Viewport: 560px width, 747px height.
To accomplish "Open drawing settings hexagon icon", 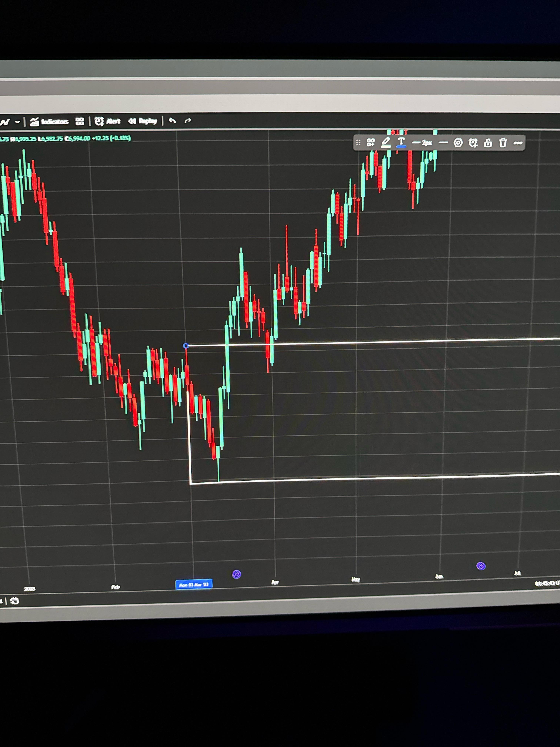I will coord(458,143).
